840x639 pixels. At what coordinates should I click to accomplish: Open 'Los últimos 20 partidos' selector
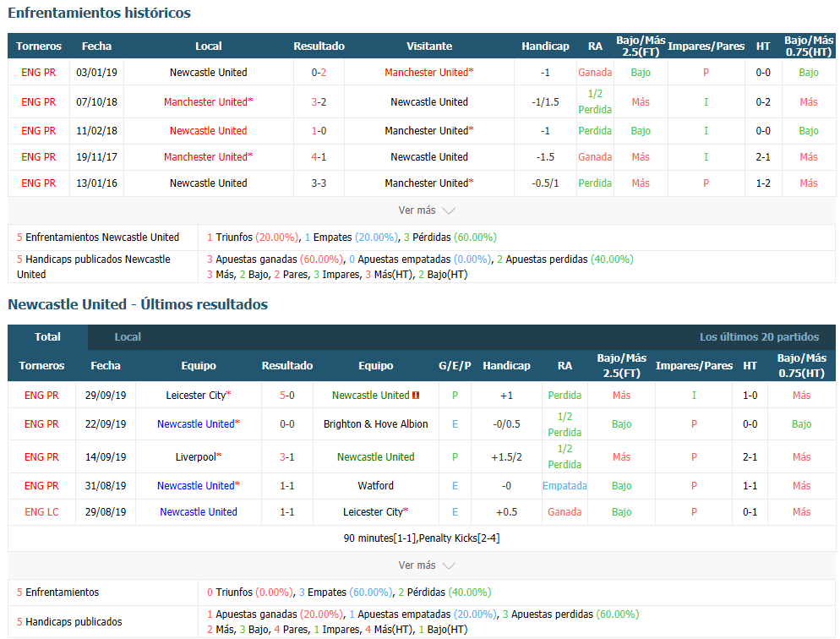click(759, 337)
